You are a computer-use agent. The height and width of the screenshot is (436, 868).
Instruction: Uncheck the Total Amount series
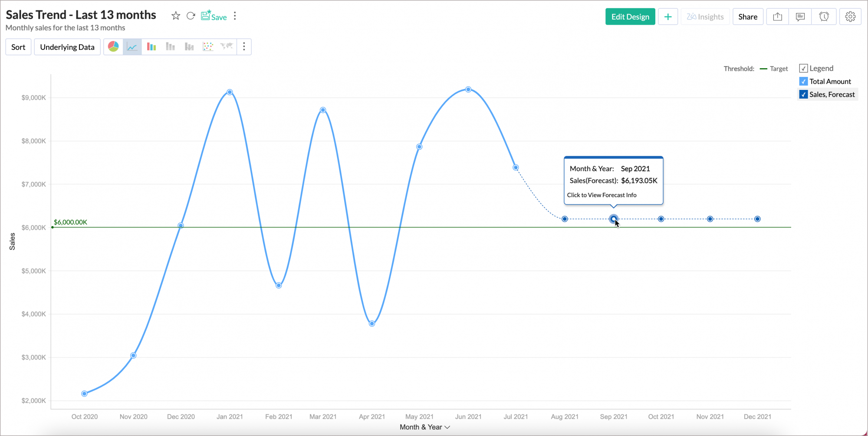(803, 81)
